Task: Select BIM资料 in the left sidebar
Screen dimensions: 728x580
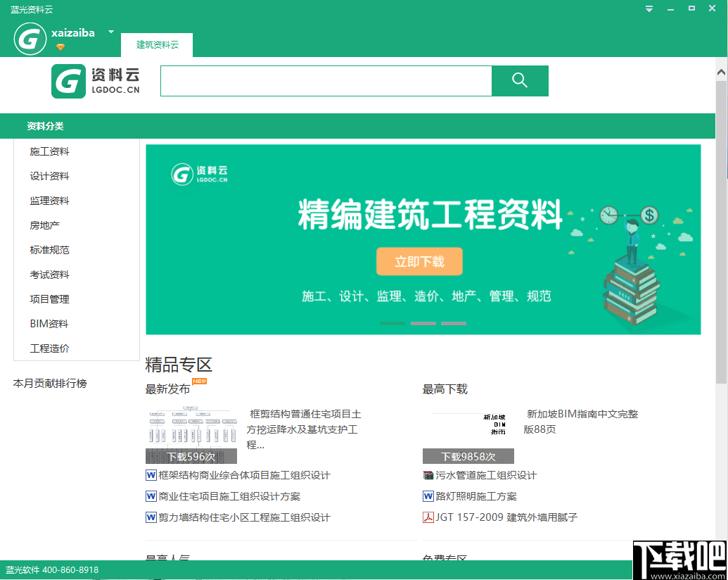Action: tap(48, 323)
